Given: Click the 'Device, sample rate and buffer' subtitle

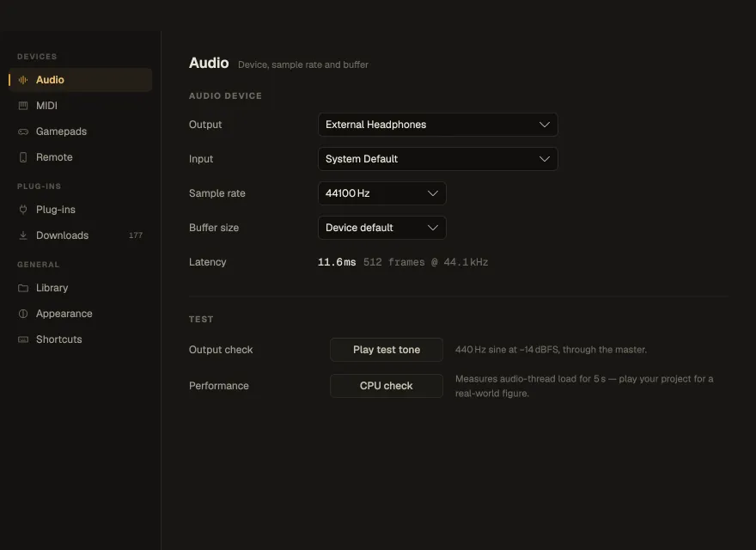Looking at the screenshot, I should (302, 64).
